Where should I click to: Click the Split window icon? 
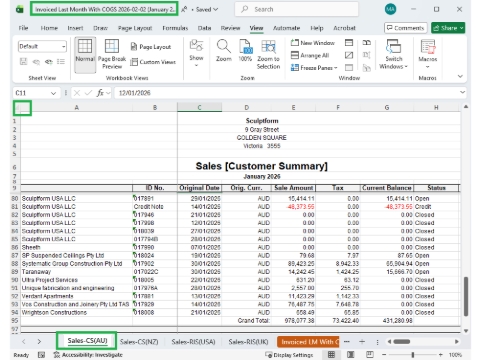click(x=349, y=43)
